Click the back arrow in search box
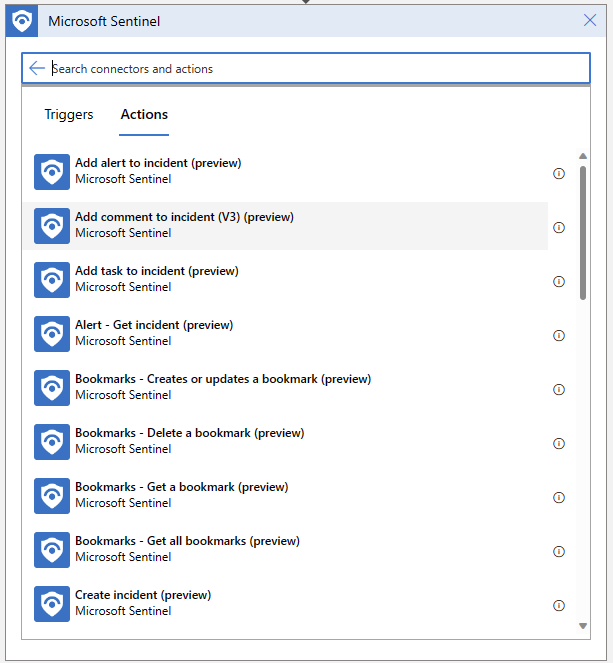Screen dimensions: 613x663 click(37, 68)
